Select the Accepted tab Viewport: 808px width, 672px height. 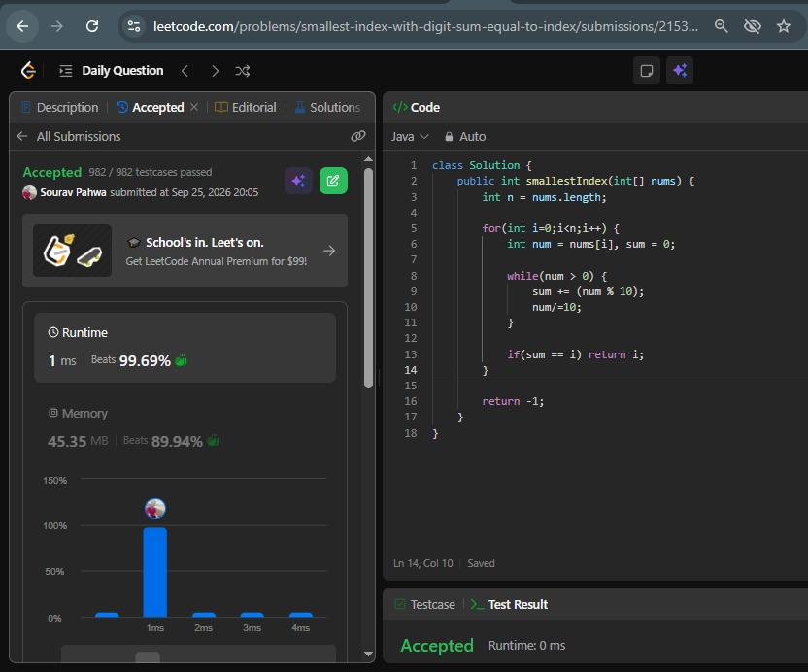[151, 107]
